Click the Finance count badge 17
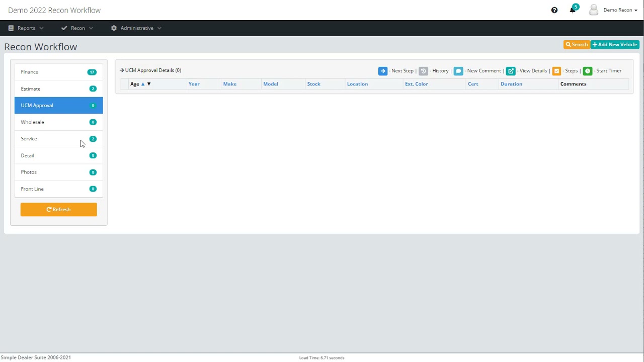The width and height of the screenshot is (644, 362). click(x=92, y=72)
